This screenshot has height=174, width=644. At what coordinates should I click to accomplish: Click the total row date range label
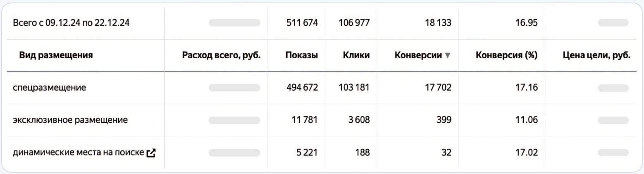click(x=72, y=23)
